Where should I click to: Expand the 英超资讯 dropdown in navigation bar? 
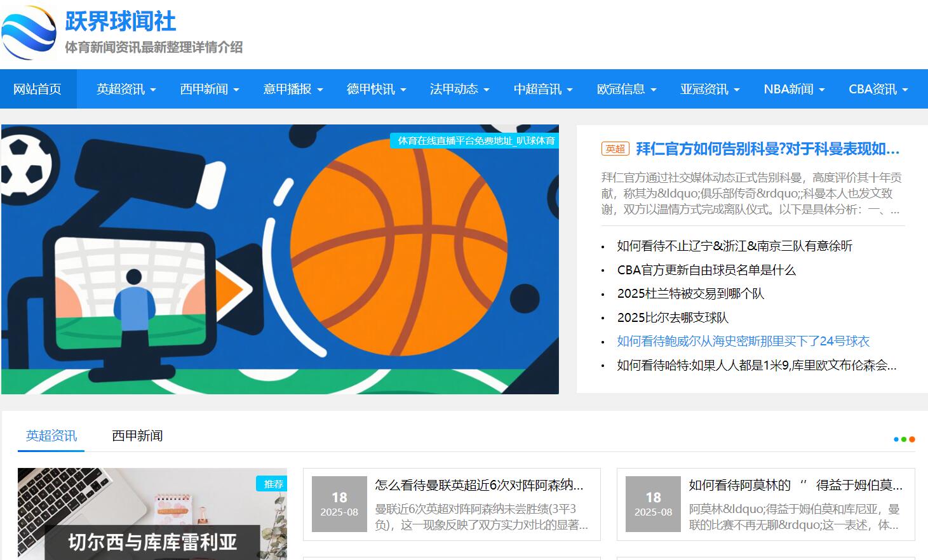[x=126, y=89]
